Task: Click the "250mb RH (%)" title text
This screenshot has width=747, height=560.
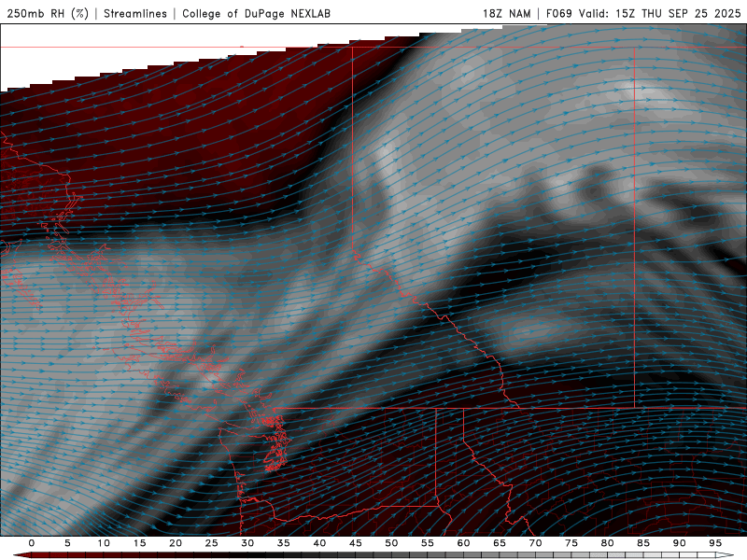Action: (48, 13)
